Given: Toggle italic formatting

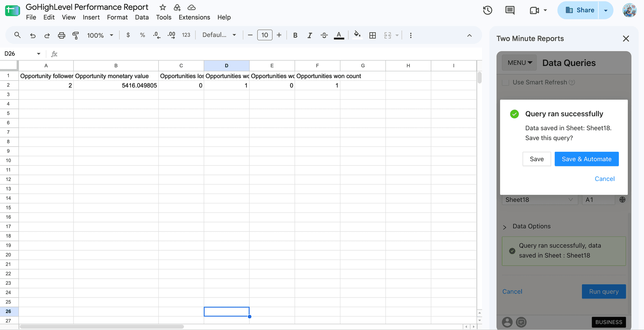Looking at the screenshot, I should click(310, 35).
